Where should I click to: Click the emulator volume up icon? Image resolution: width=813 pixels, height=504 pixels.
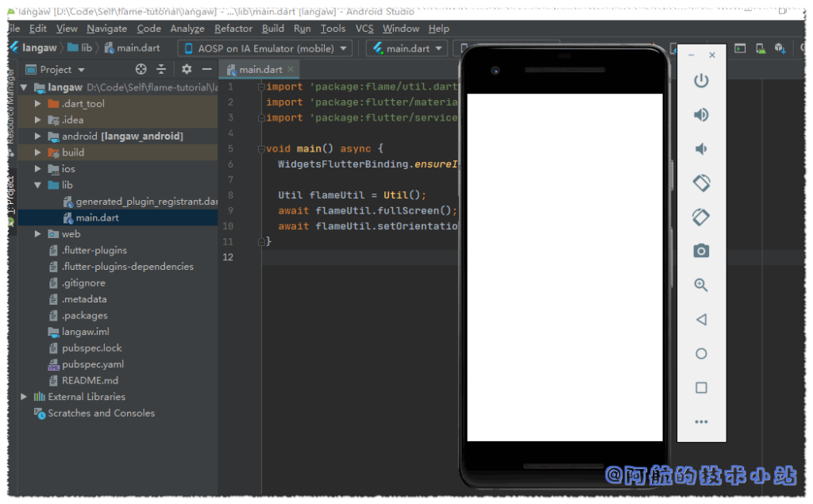click(x=700, y=115)
